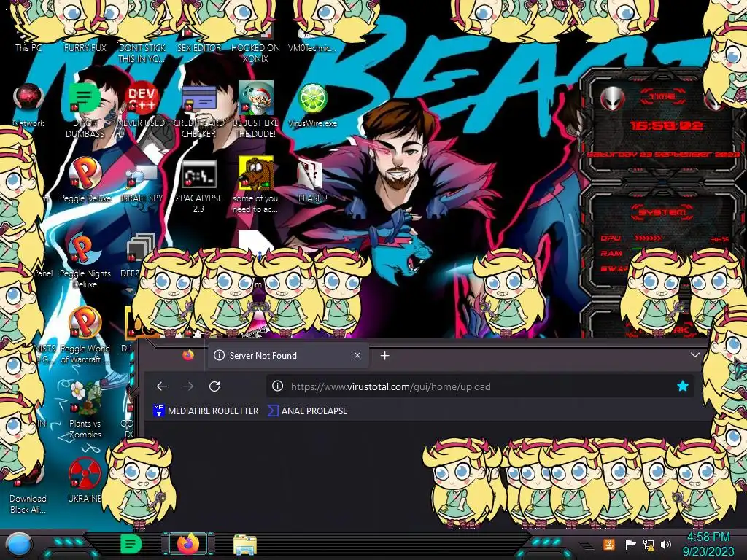Open the green document icon DI FOR DUMBASS
The height and width of the screenshot is (560, 747).
click(85, 111)
